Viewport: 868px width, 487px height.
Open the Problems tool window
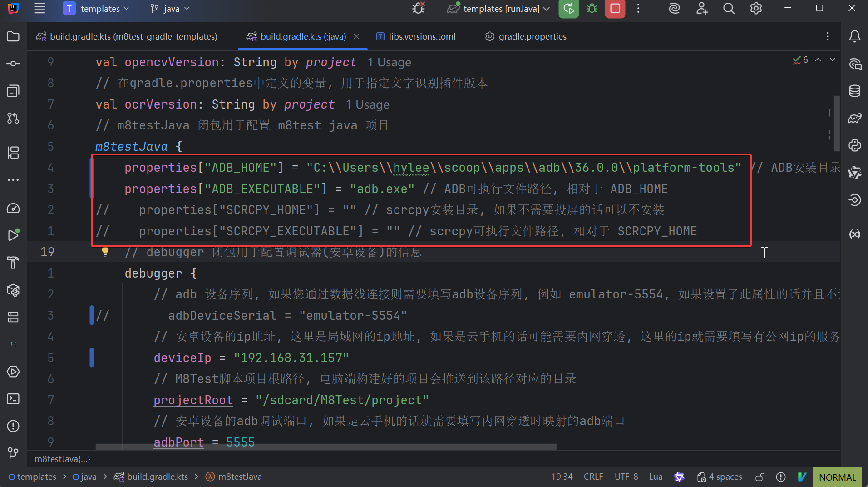[x=13, y=426]
